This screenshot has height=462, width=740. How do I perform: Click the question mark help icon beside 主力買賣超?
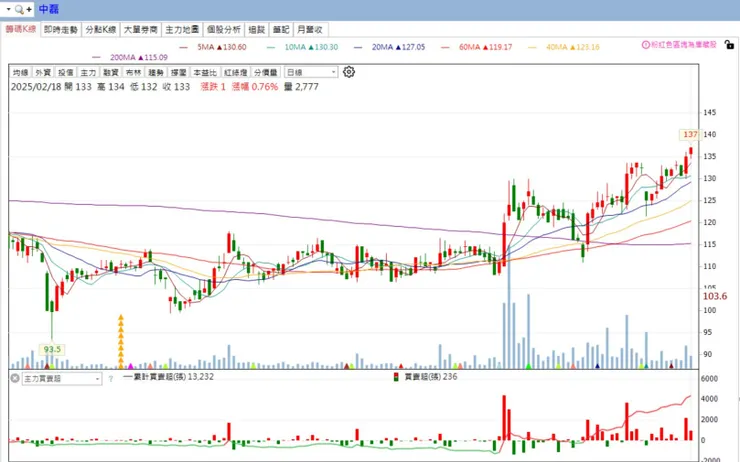click(110, 378)
